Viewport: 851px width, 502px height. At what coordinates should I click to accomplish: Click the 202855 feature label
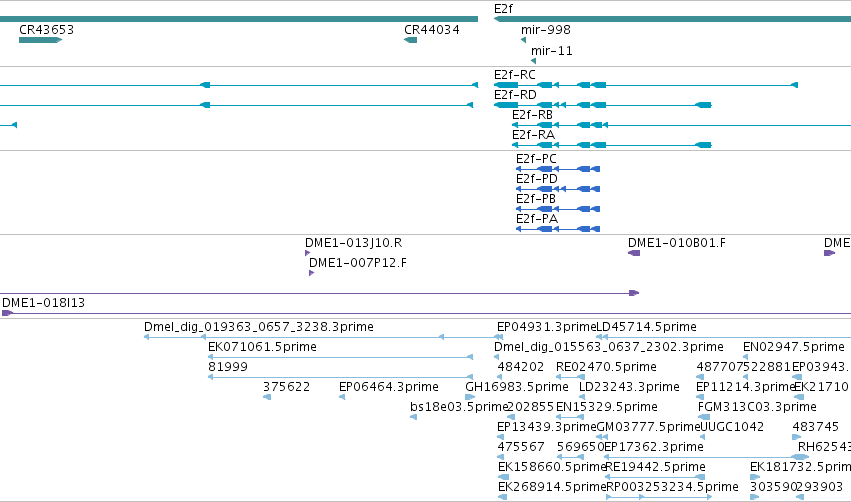(x=531, y=407)
